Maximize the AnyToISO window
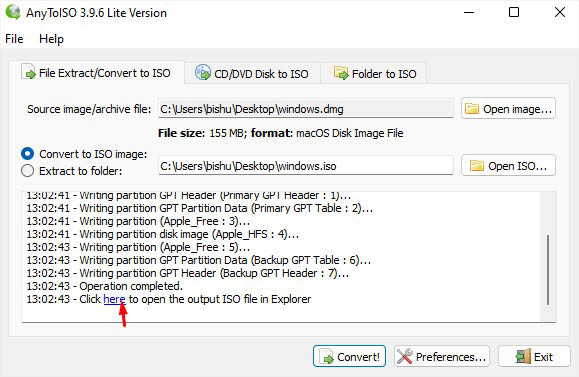 (514, 13)
